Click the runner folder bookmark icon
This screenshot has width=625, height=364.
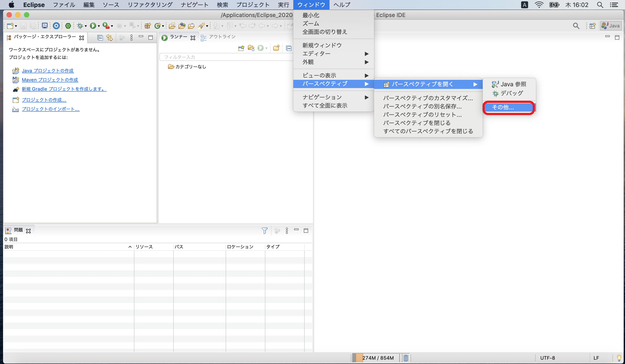click(251, 48)
